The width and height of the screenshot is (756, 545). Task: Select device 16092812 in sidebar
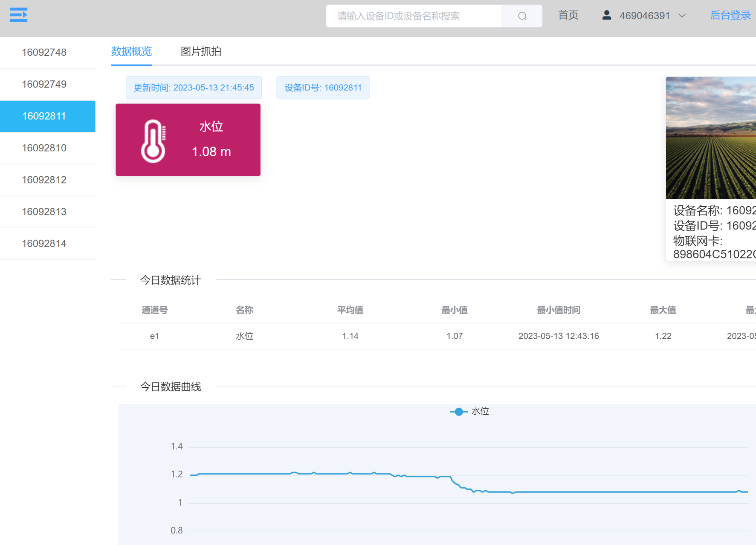(44, 180)
